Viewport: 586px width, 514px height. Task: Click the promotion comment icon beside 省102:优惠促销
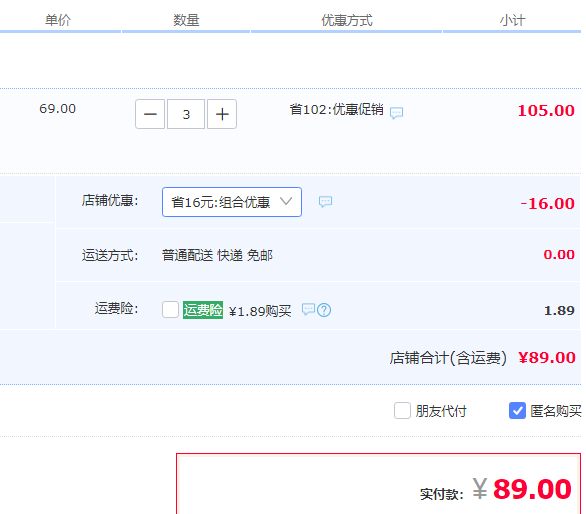(396, 113)
